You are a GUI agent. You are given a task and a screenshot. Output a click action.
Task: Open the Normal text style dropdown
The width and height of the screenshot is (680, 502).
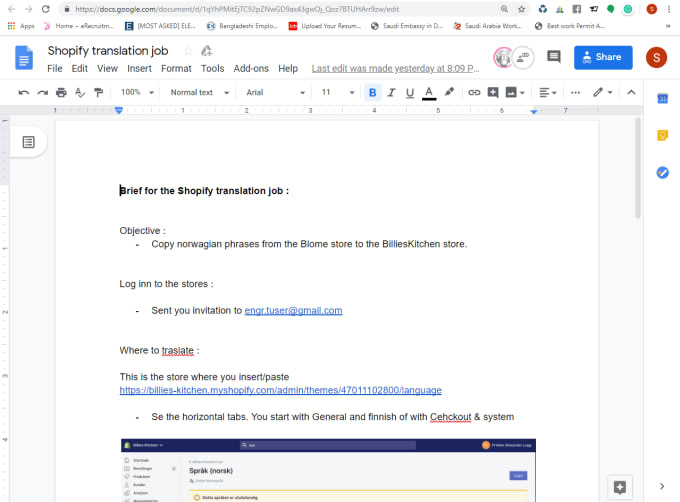(199, 92)
